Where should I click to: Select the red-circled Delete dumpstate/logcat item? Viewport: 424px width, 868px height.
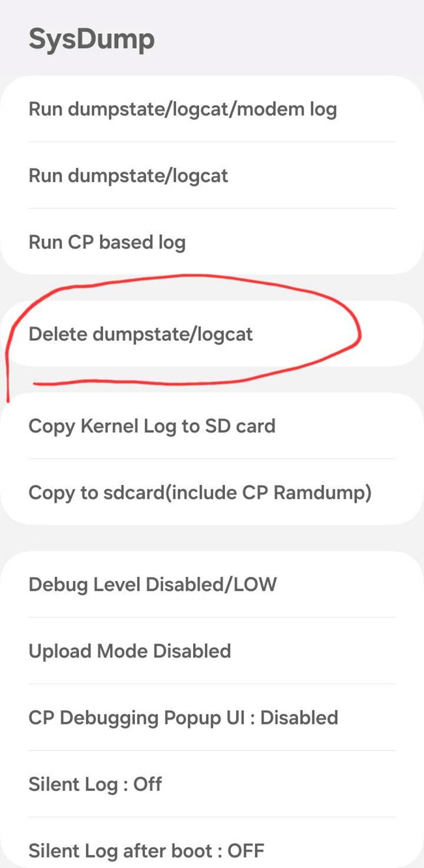point(212,333)
